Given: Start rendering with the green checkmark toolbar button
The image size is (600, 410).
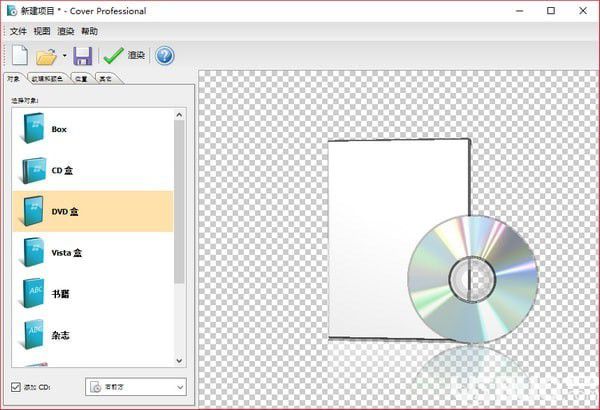Looking at the screenshot, I should coord(124,56).
